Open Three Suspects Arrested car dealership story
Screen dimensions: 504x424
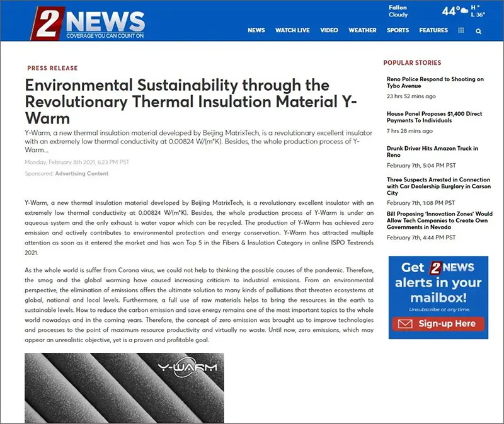click(438, 186)
